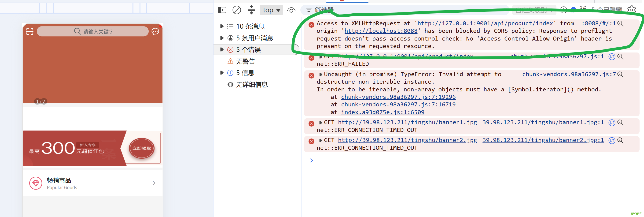The image size is (644, 217).
Task: Select the 无详细信息 verbose filter
Action: click(247, 85)
